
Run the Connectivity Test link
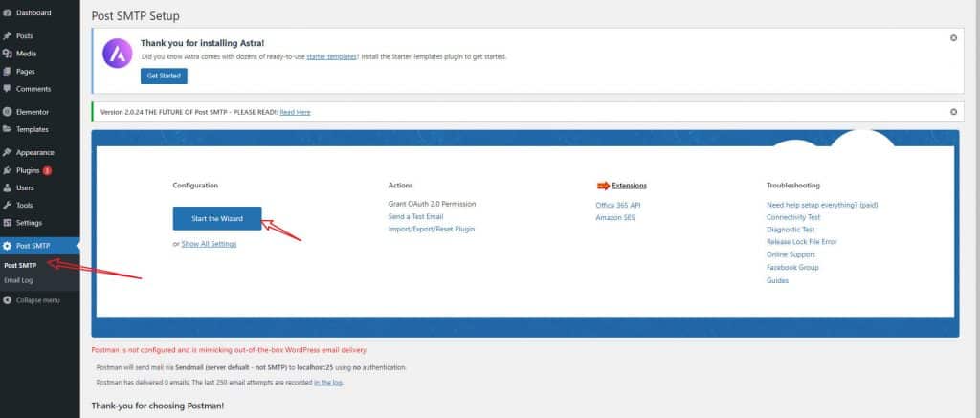[x=793, y=217]
